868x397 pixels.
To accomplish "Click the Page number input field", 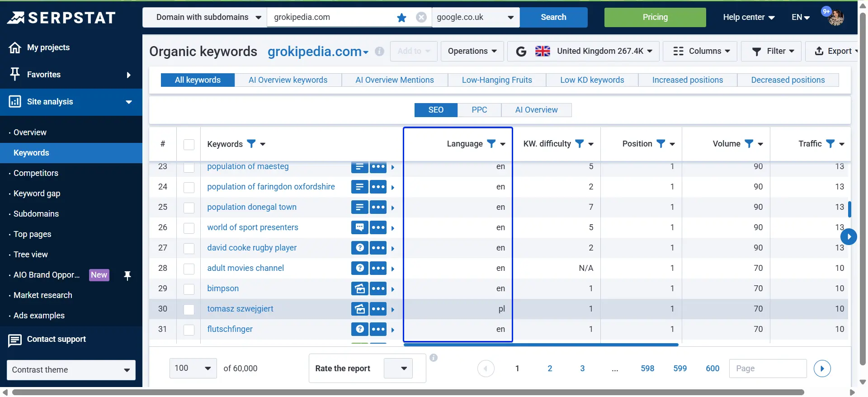I will point(768,369).
